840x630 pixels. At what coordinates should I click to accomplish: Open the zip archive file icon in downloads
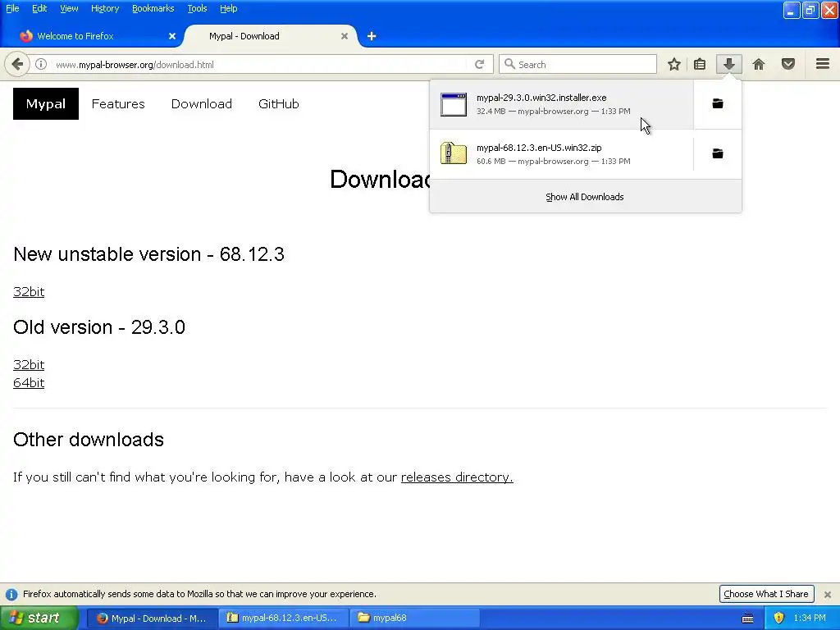point(453,153)
